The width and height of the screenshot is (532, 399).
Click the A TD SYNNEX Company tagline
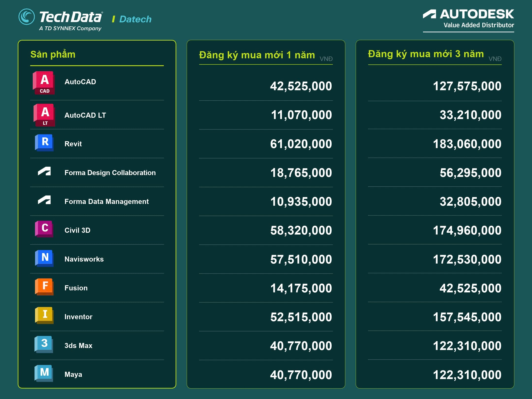[x=70, y=28]
